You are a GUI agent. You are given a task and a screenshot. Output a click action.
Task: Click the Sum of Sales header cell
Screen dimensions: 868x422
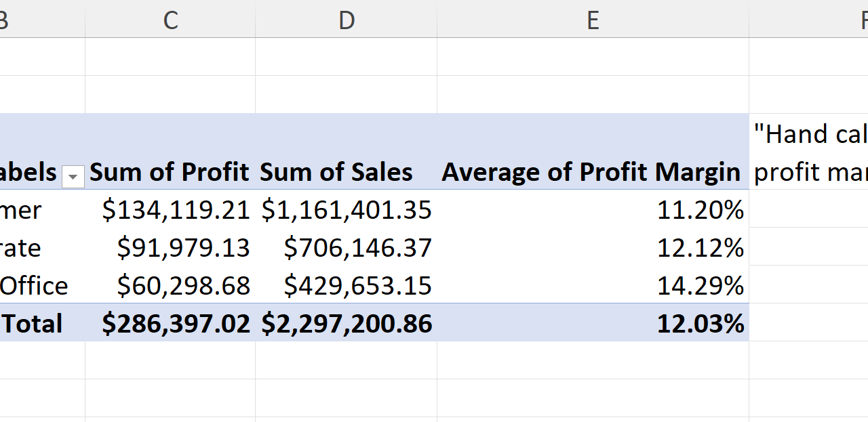coord(336,173)
